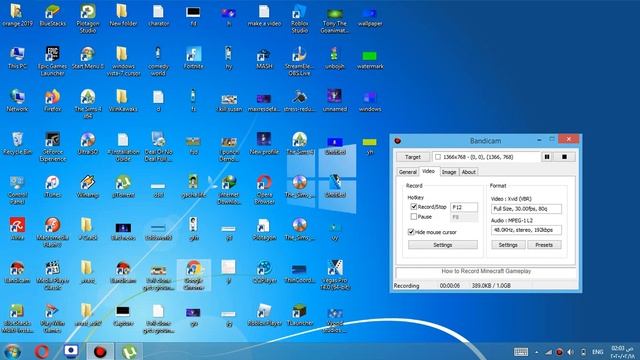Click the F12 hotkey input field
640x360 pixels.
pyautogui.click(x=464, y=207)
